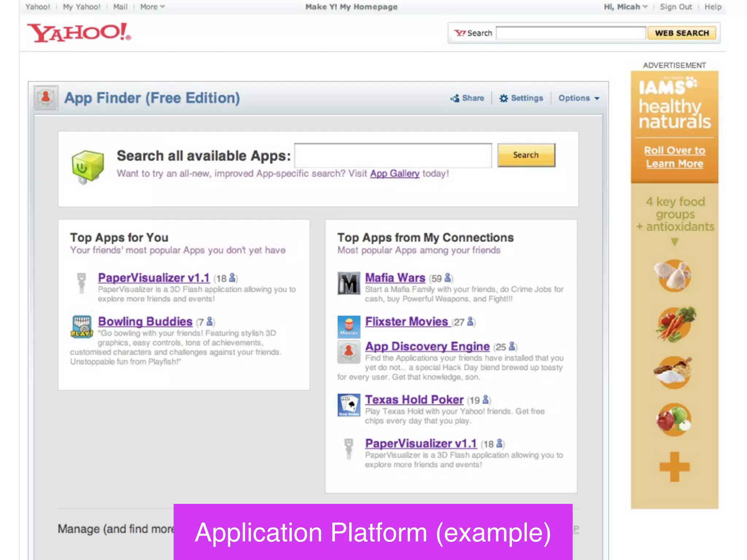Viewport: 747px width, 560px height.
Task: Click the Search all available Apps field
Action: click(393, 155)
